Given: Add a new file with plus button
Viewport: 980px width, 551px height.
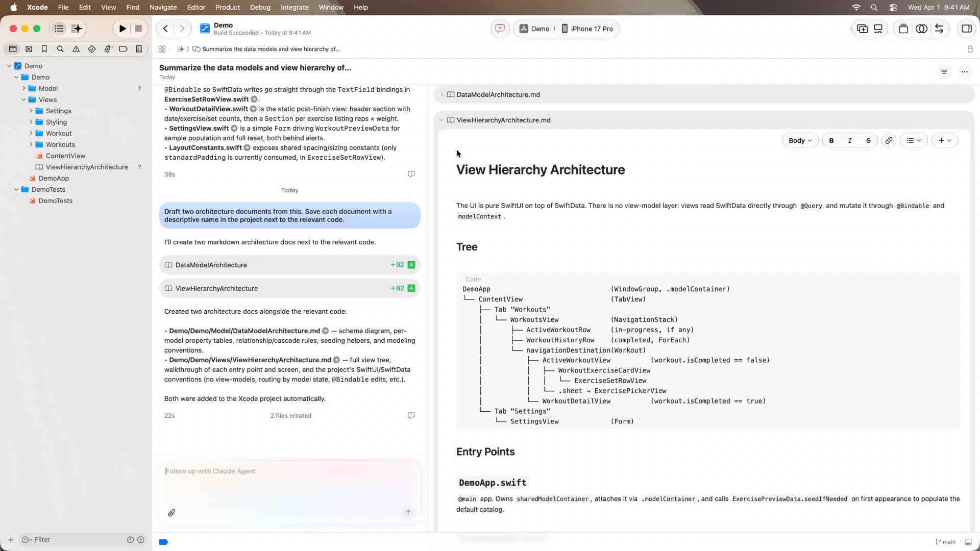Looking at the screenshot, I should [10, 539].
